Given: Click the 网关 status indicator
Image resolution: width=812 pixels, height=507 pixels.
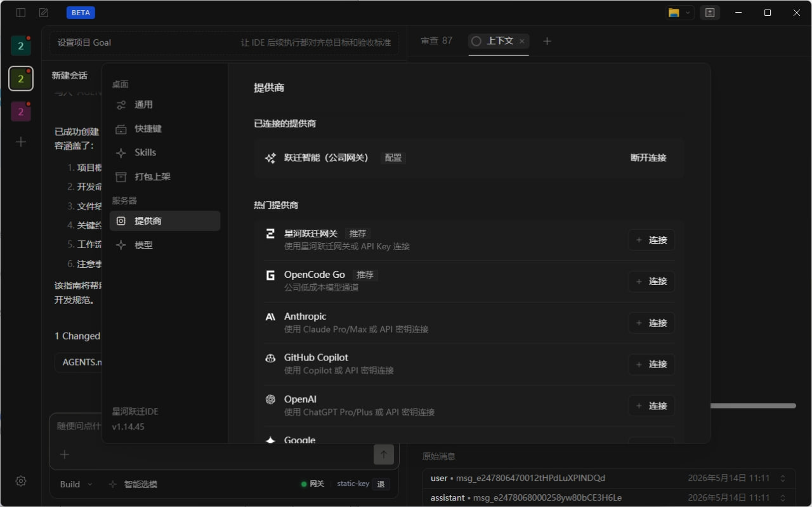Looking at the screenshot, I should click(x=313, y=484).
